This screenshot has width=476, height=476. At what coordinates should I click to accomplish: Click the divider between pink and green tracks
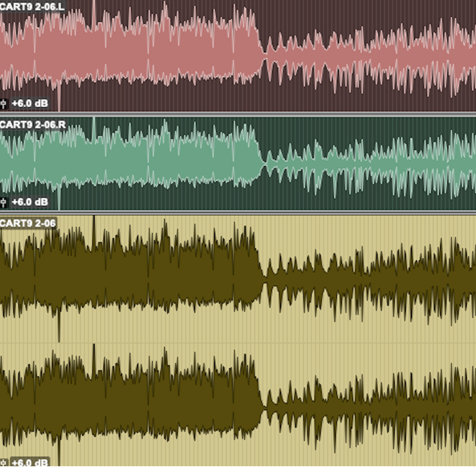(238, 114)
